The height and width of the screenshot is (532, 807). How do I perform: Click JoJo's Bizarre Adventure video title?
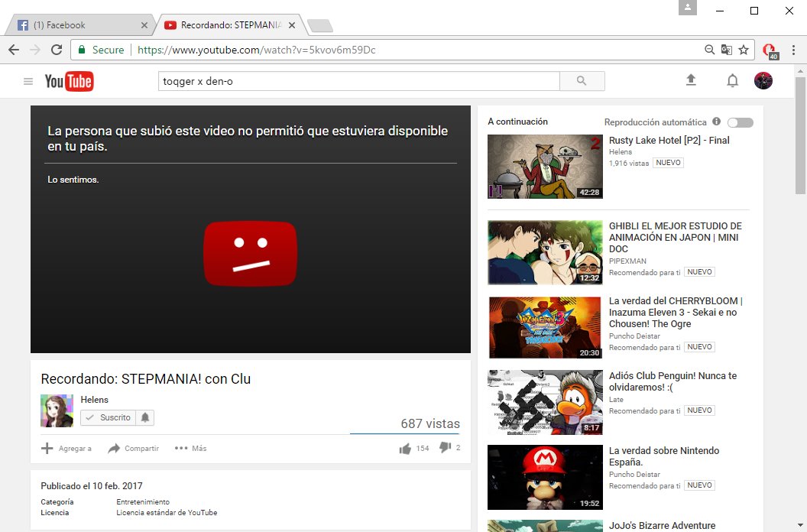[x=662, y=525]
